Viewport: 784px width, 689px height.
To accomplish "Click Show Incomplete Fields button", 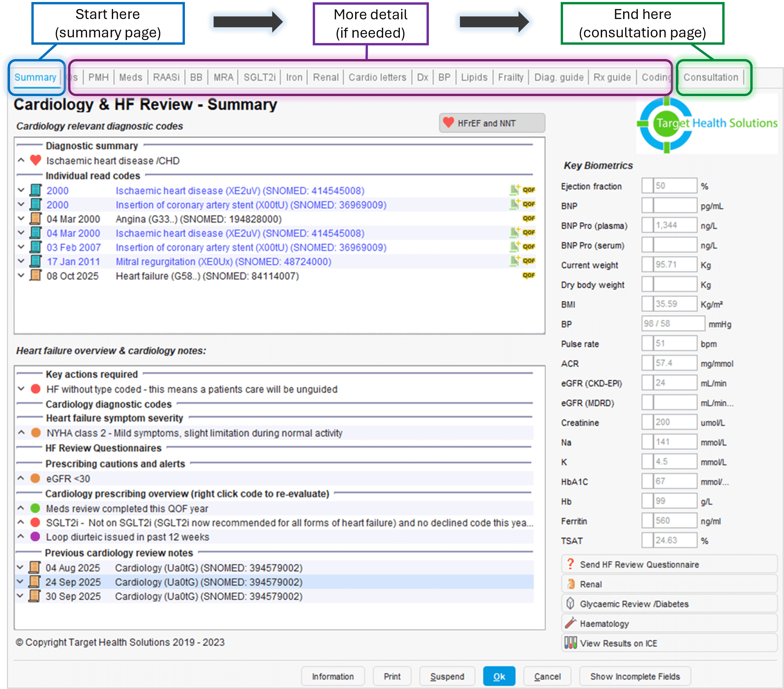I will click(634, 676).
